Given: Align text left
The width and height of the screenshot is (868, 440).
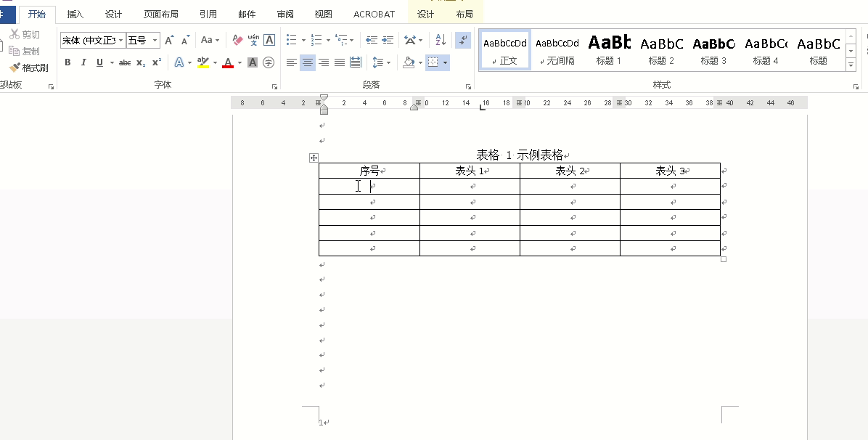Looking at the screenshot, I should tap(292, 62).
